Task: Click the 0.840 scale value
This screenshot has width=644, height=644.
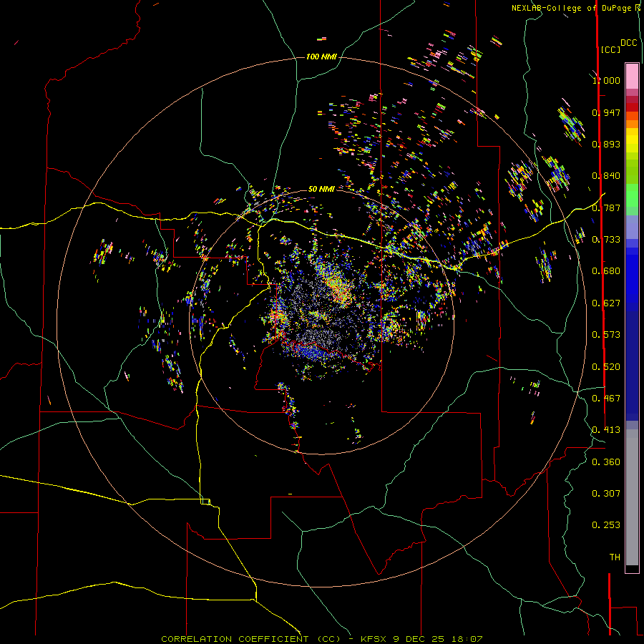Action: pyautogui.click(x=606, y=176)
